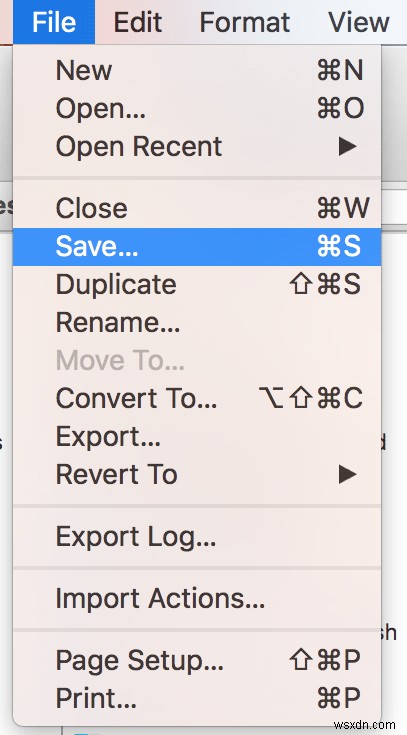Click the highlighted Save... item
This screenshot has height=735, width=407.
pos(197,247)
